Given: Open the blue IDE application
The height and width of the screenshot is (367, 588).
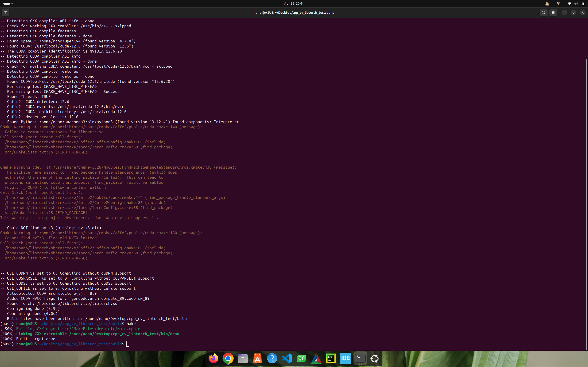Looking at the screenshot, I should [345, 358].
